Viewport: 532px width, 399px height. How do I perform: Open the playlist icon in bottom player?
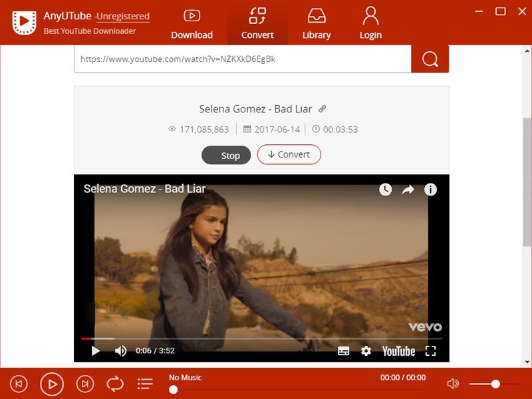tap(145, 384)
